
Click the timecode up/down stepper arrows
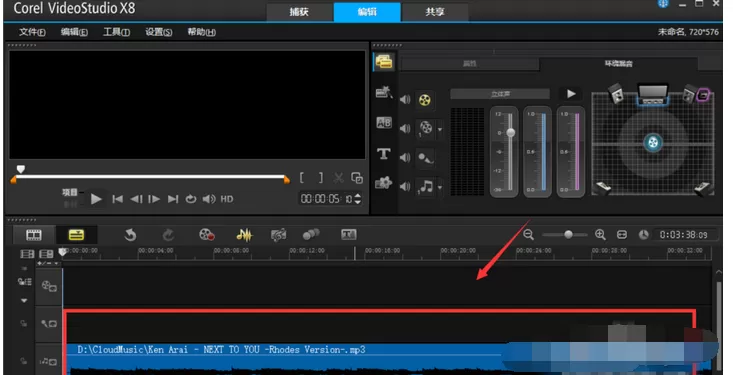coord(358,199)
